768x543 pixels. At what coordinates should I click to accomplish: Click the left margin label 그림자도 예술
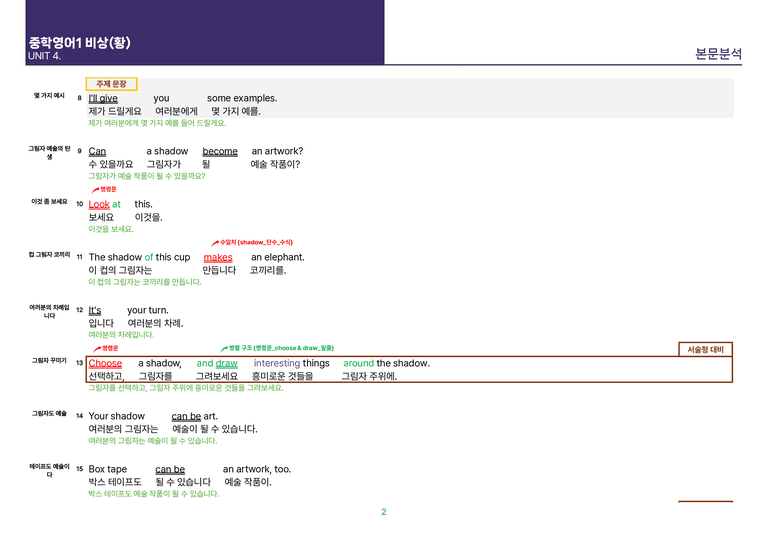(x=49, y=414)
